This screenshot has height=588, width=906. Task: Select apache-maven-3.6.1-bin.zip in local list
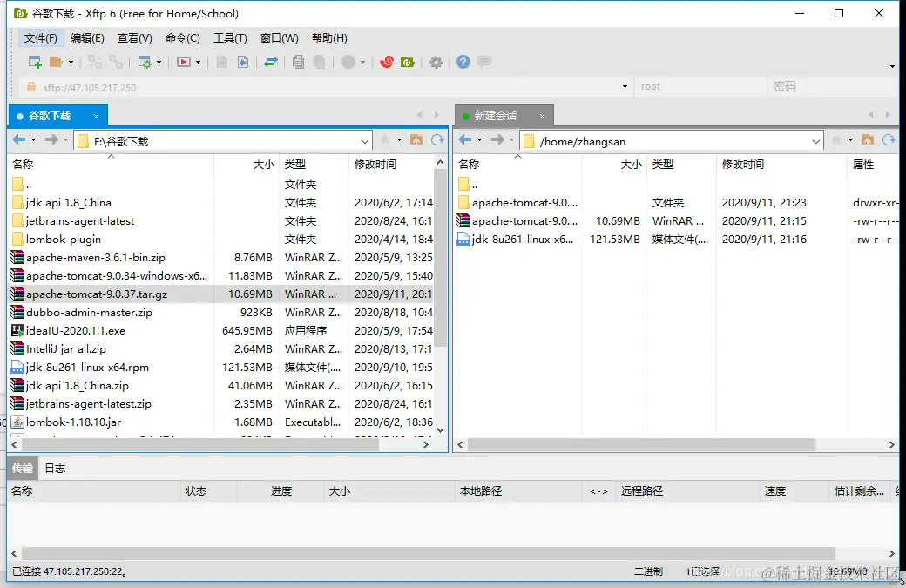(221, 258)
